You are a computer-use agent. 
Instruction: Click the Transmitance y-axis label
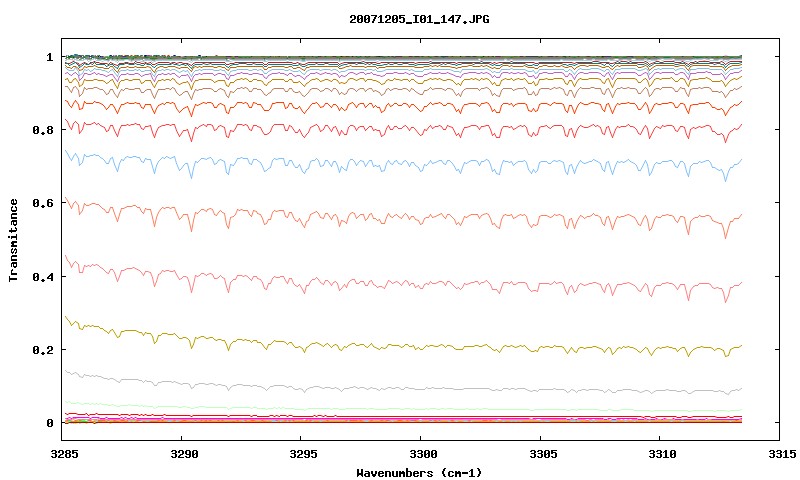coord(13,240)
